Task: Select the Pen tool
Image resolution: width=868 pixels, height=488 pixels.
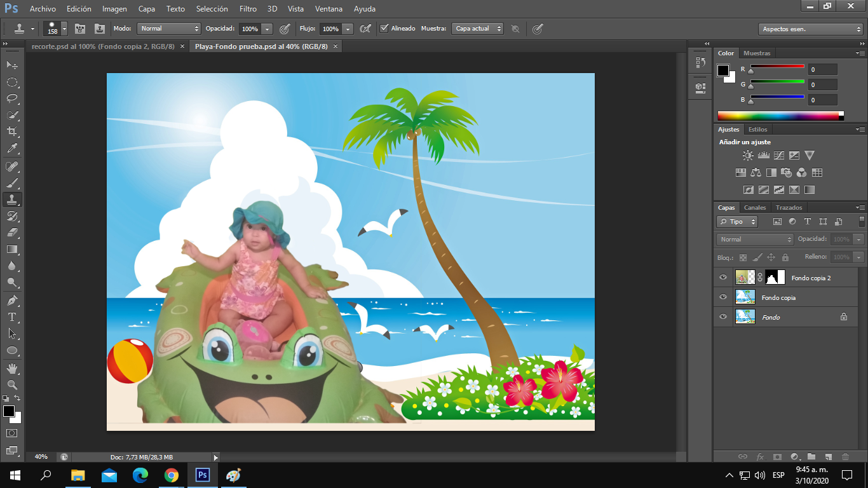Action: click(x=12, y=300)
